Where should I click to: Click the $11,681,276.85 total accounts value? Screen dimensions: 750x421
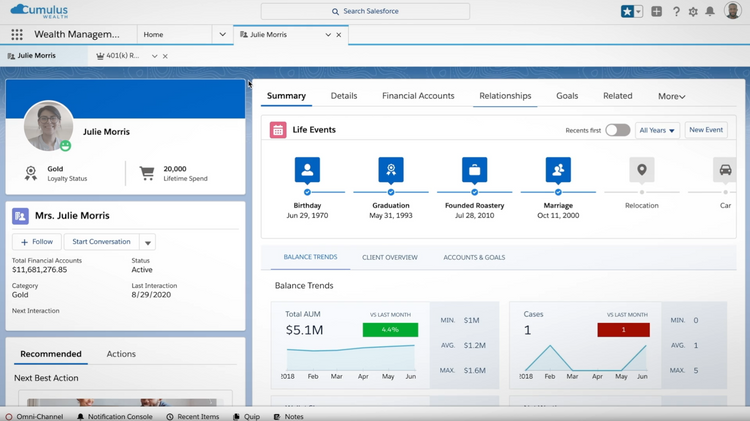pyautogui.click(x=40, y=270)
